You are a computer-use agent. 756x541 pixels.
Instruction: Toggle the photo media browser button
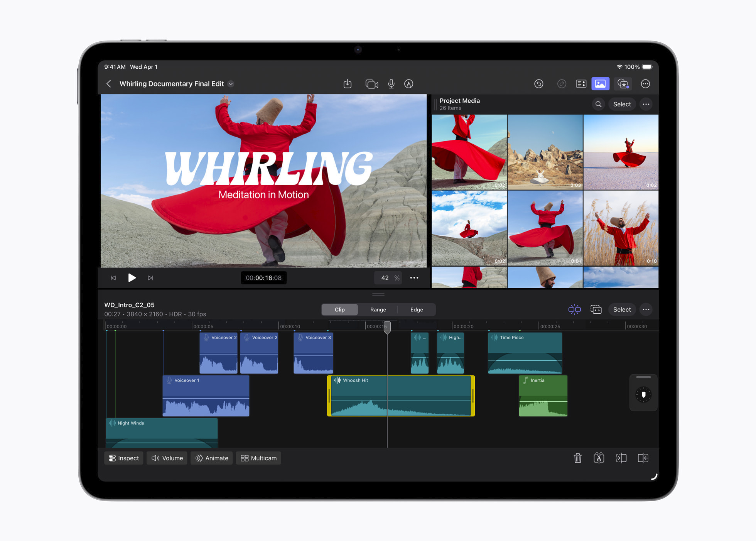click(600, 84)
